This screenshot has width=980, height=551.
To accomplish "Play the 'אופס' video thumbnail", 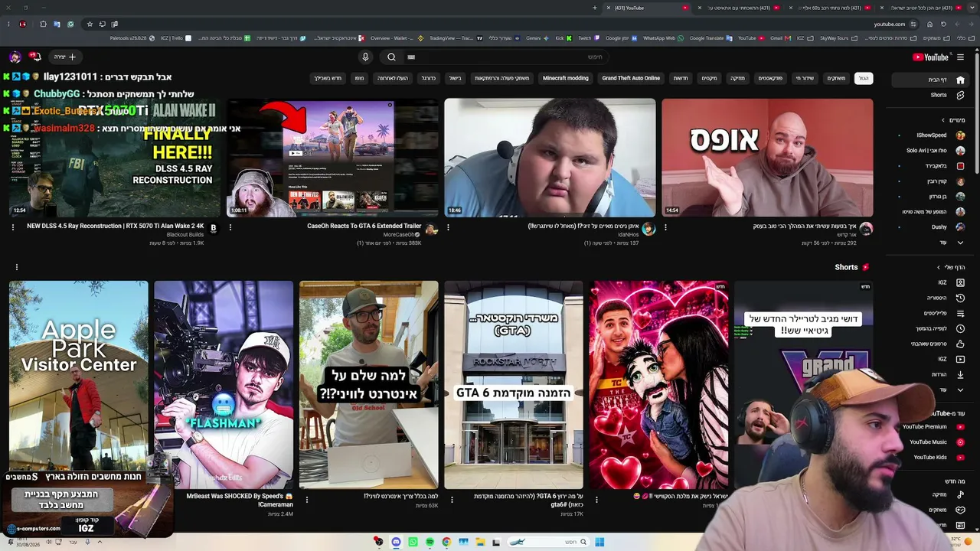I will point(767,158).
